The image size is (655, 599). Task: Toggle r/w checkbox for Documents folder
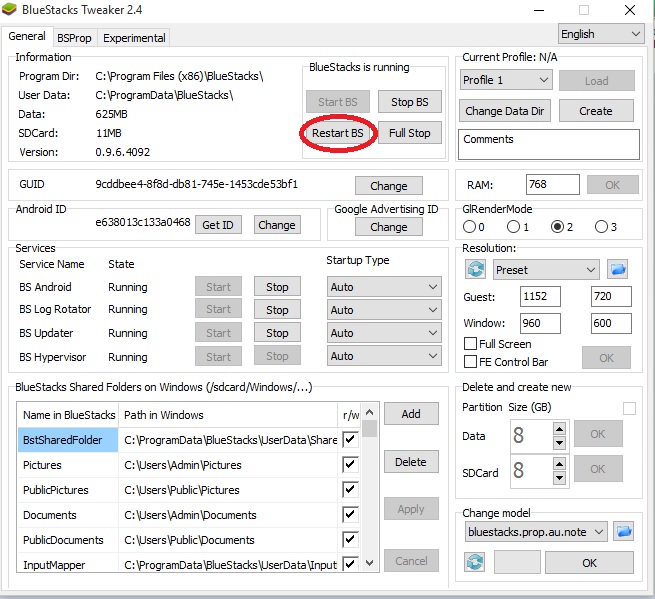click(350, 515)
